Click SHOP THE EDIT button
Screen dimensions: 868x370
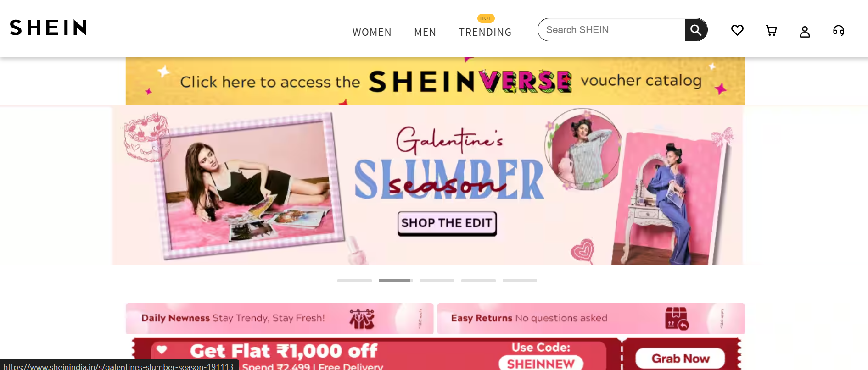pyautogui.click(x=447, y=223)
